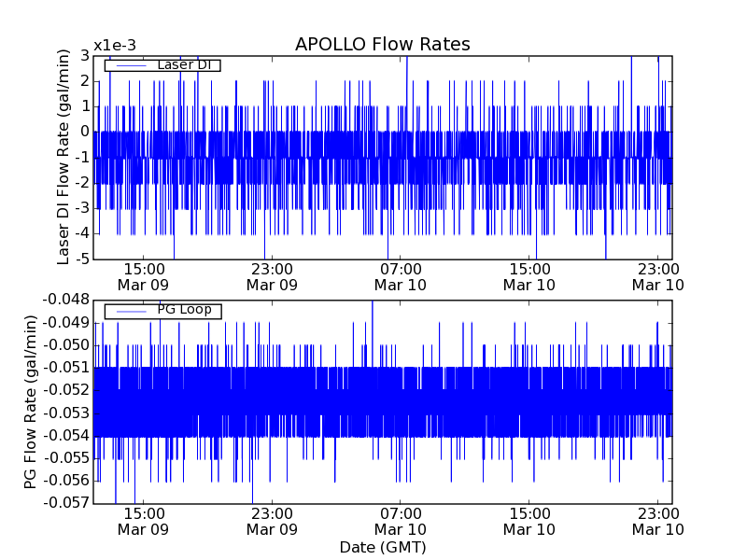Image resolution: width=747 pixels, height=560 pixels.
Task: Click the '-0.051' tick on PG y-axis
Action: (65, 367)
